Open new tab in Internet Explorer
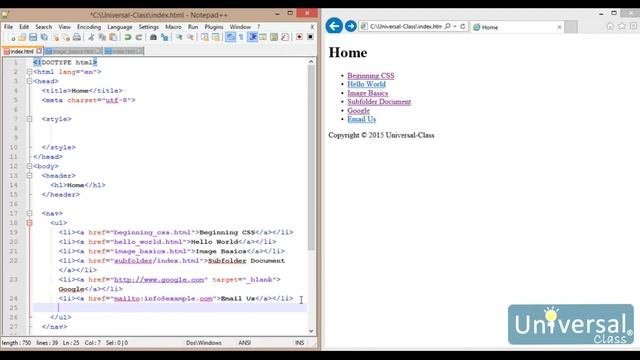The image size is (640, 360). coord(571,27)
